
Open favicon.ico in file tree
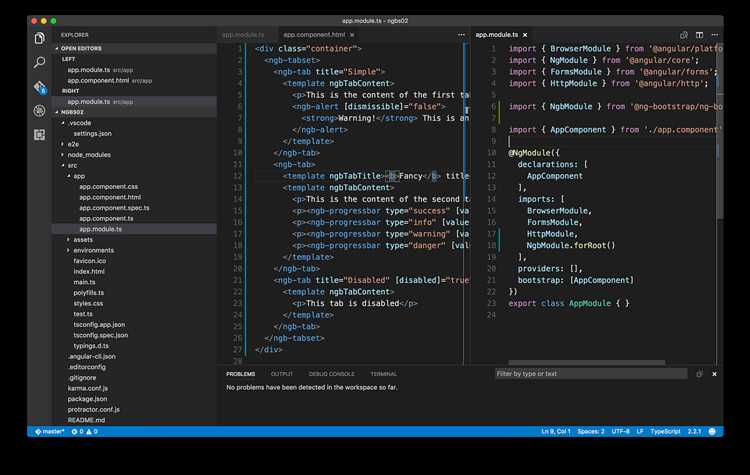click(x=89, y=261)
